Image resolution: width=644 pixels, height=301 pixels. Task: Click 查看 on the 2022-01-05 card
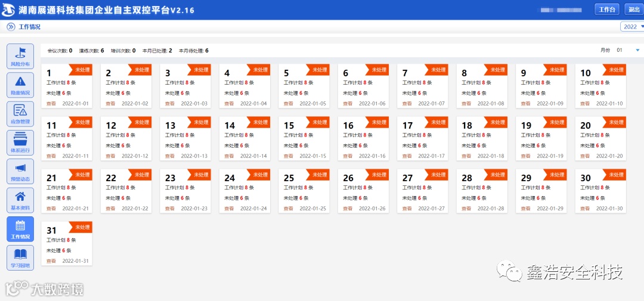[289, 104]
